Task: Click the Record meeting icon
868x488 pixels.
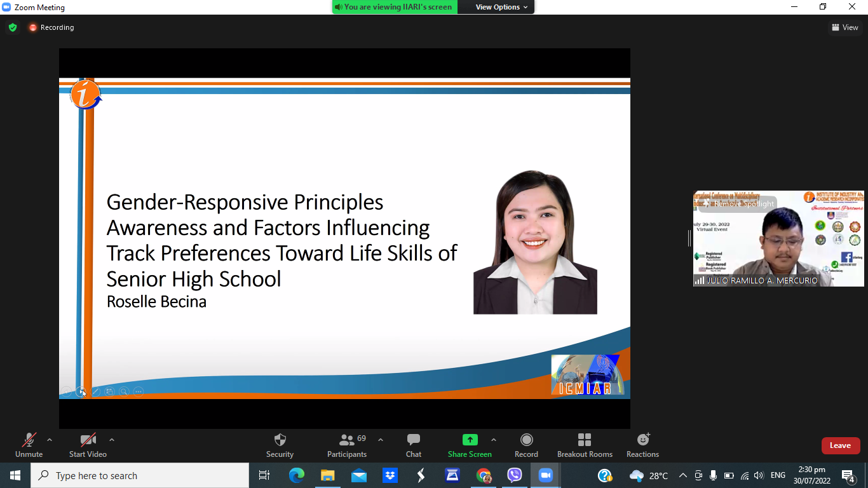Action: click(526, 440)
